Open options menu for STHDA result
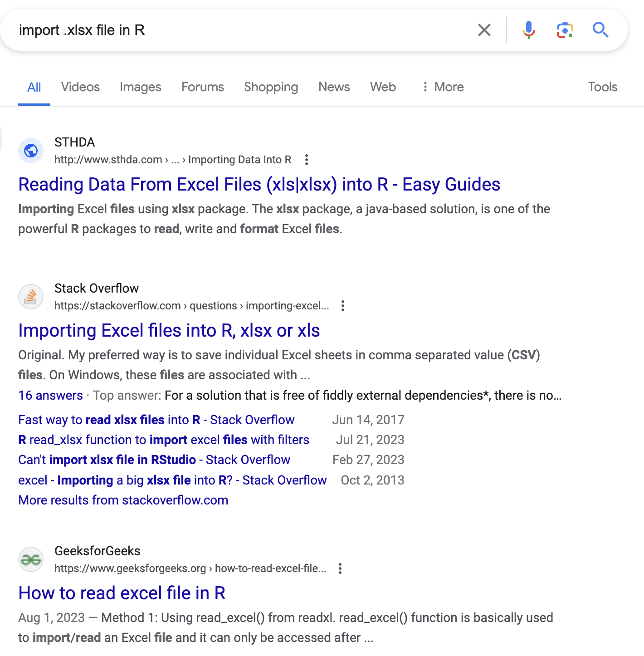The height and width of the screenshot is (656, 644). point(307,160)
